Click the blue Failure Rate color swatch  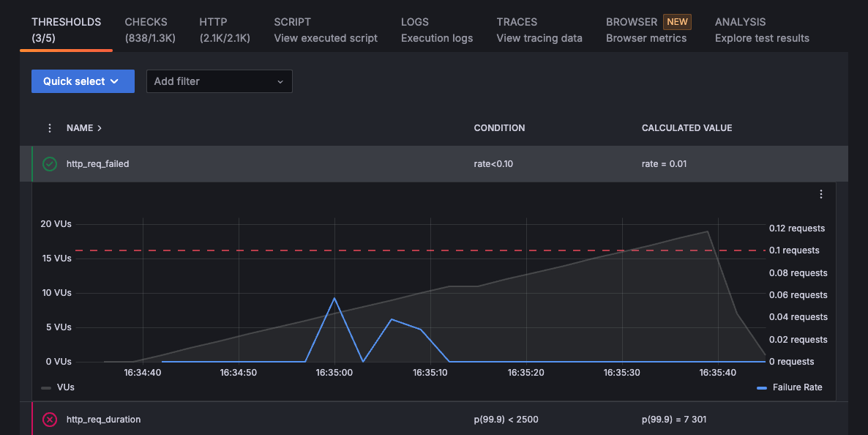(762, 387)
